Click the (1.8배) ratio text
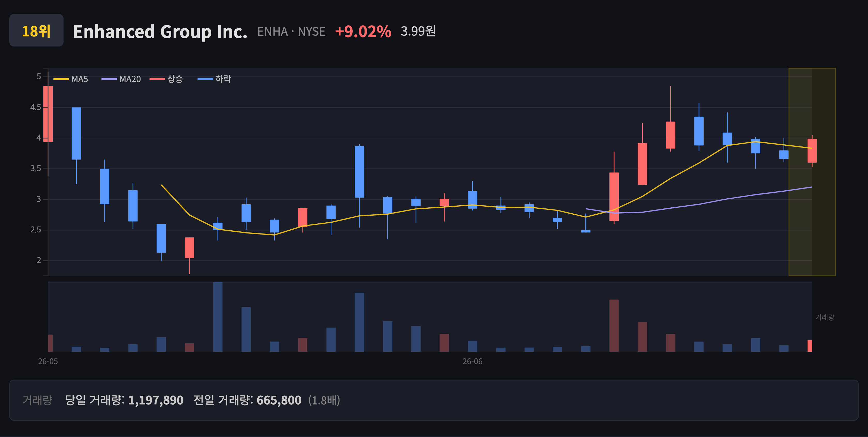Screen dimensions: 868x437 point(324,400)
